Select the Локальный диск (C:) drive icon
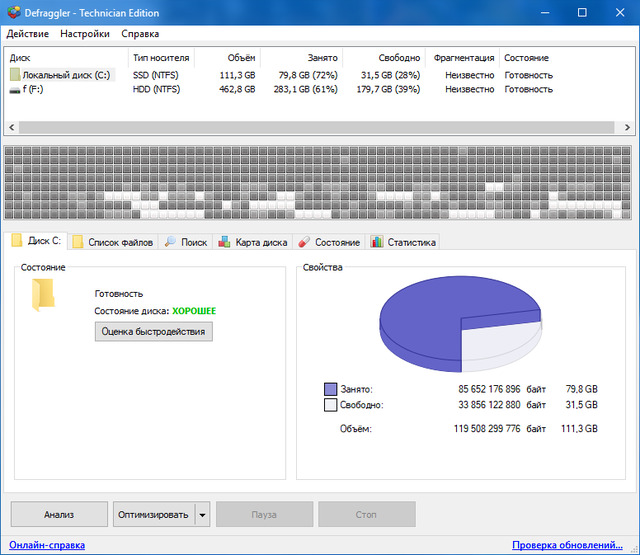640x555 pixels. tap(14, 75)
